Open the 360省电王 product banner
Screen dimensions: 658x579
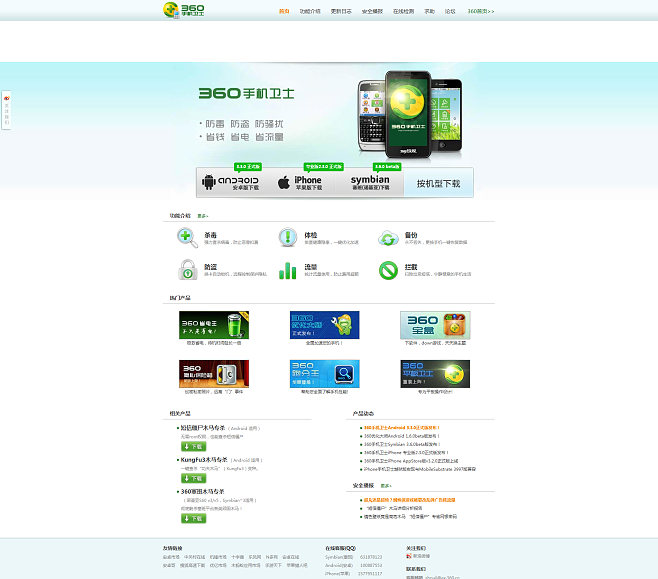pos(214,325)
